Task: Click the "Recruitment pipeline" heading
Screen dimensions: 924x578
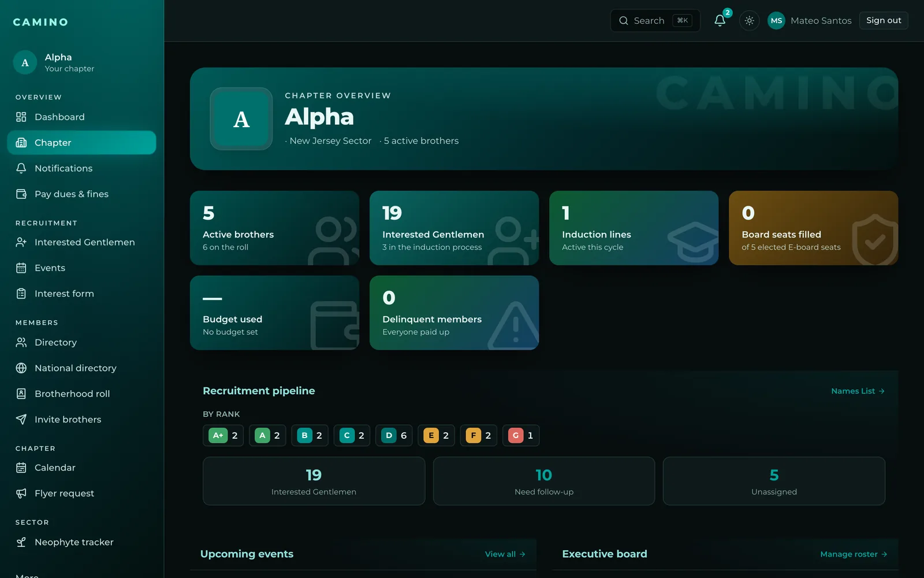Action: coord(259,391)
